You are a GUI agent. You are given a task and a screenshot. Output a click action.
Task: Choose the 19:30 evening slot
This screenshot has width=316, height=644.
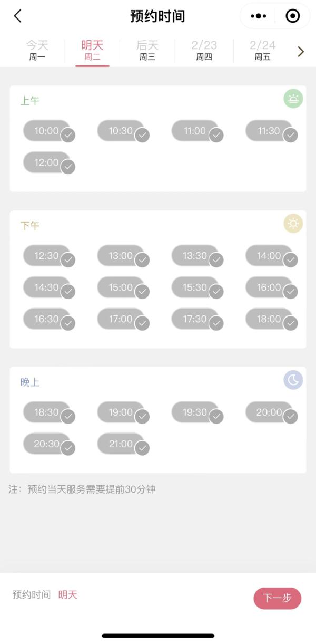(194, 412)
